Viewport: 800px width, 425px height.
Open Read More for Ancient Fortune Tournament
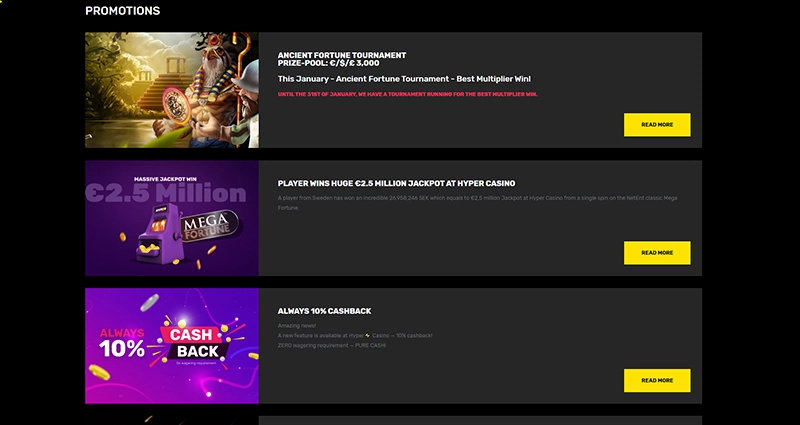(x=656, y=125)
